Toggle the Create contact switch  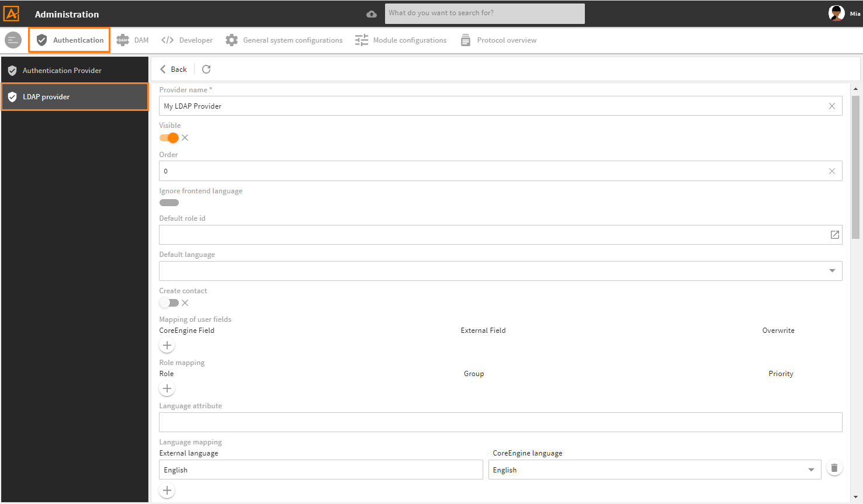click(x=169, y=303)
